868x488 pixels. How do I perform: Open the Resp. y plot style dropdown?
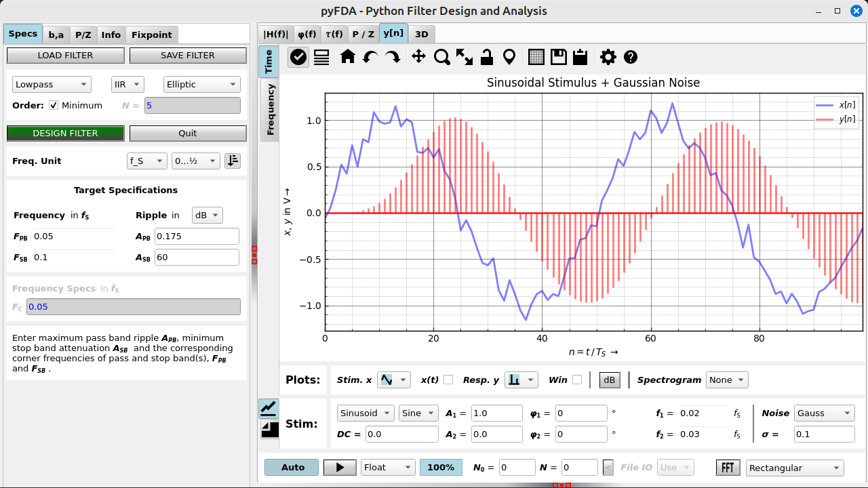522,380
